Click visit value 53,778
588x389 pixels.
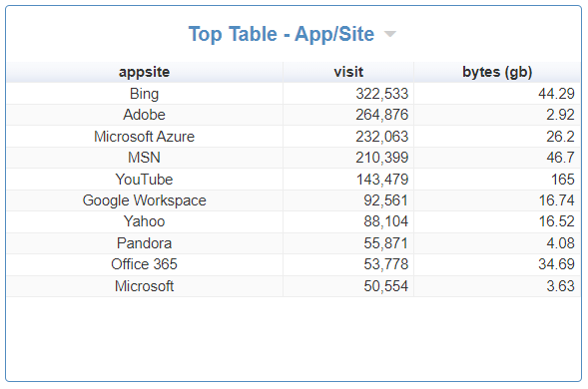385,264
